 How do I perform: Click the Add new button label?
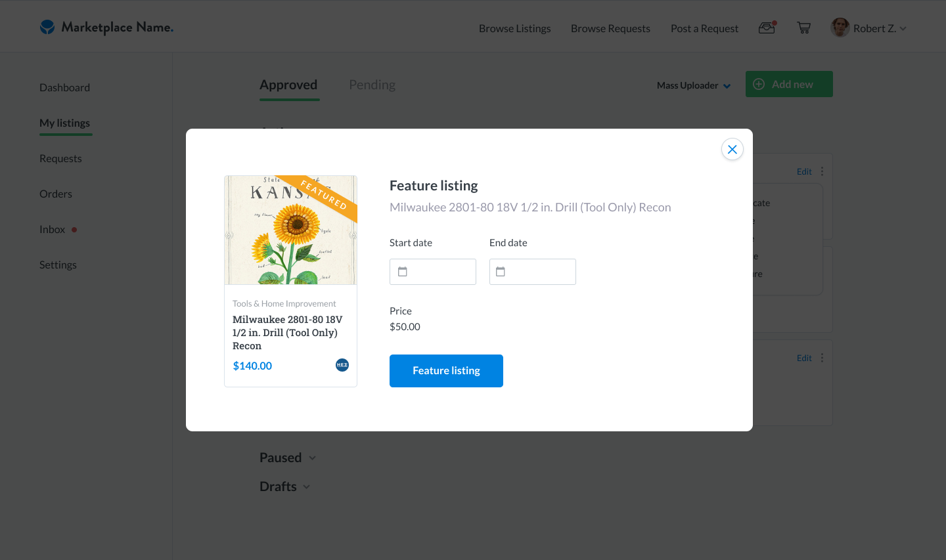click(x=792, y=84)
